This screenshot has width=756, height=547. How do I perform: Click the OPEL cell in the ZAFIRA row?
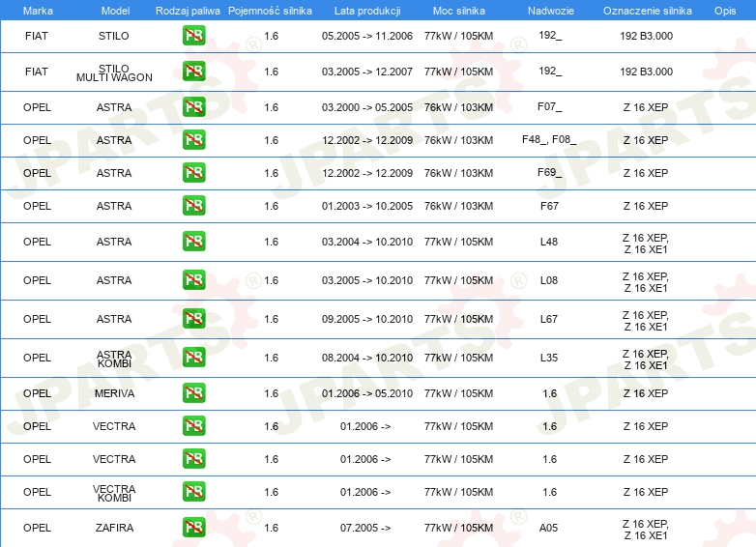click(x=37, y=528)
